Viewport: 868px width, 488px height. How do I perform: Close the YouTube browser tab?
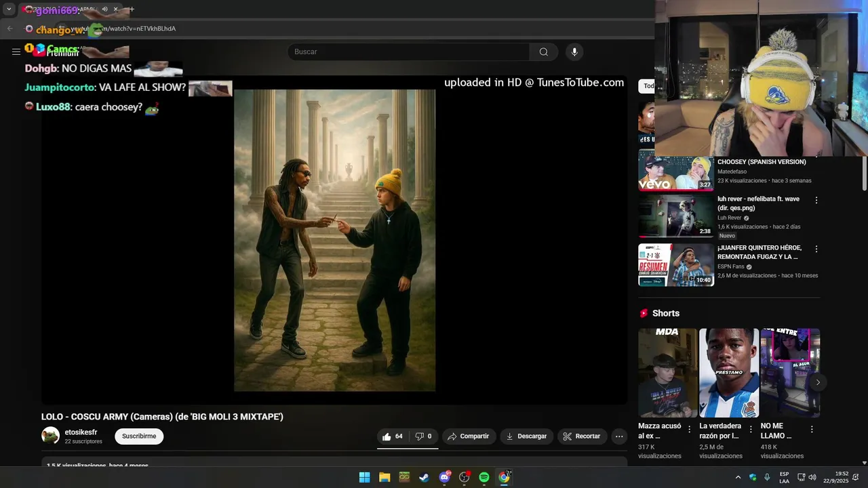pyautogui.click(x=115, y=9)
